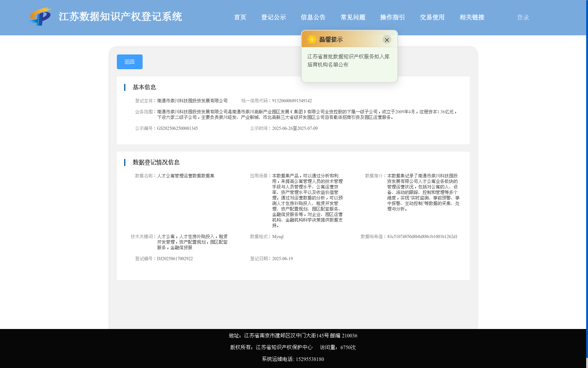The height and width of the screenshot is (368, 588).
Task: Click the yellow hexagon tip icon
Action: point(312,39)
